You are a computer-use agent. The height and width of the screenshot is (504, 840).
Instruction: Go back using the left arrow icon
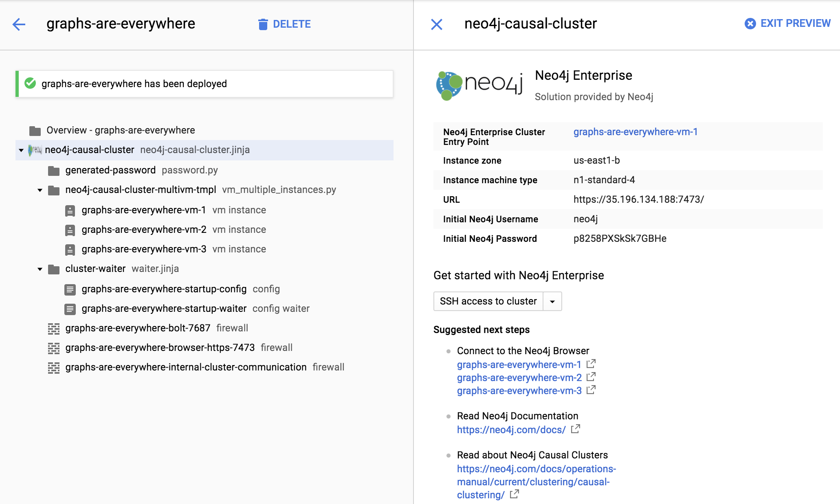19,24
